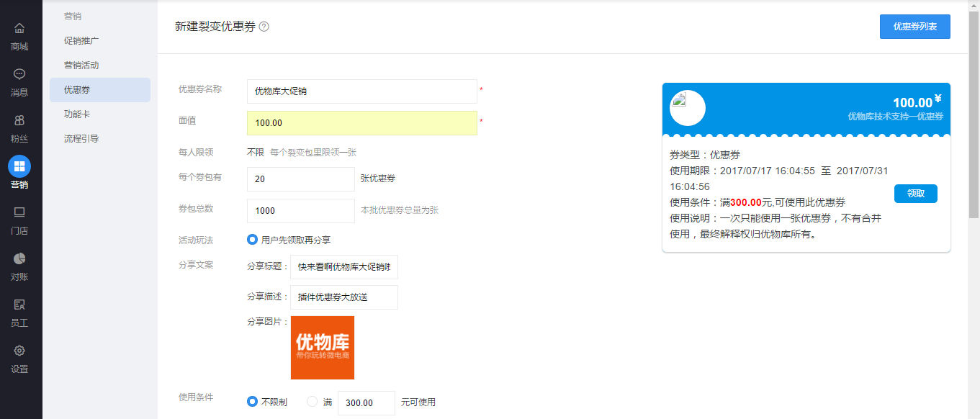Image resolution: width=980 pixels, height=419 pixels.
Task: Select the 营销 marketing grid icon
Action: coord(19,166)
